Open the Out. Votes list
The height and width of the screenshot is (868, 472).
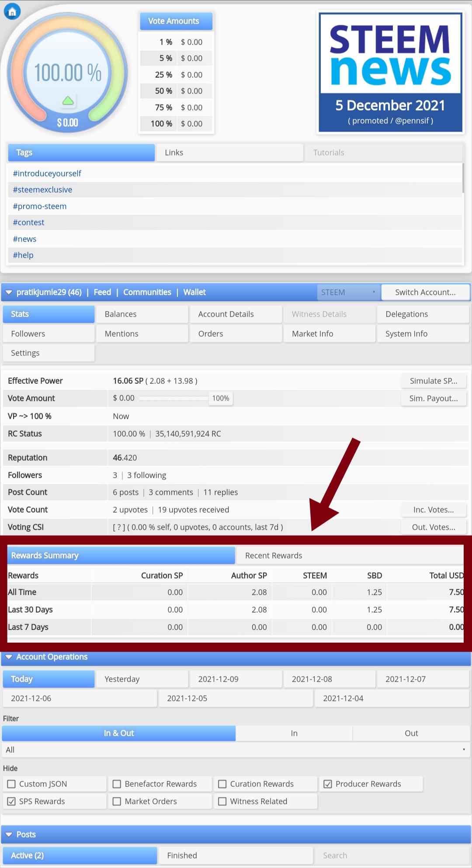point(434,527)
